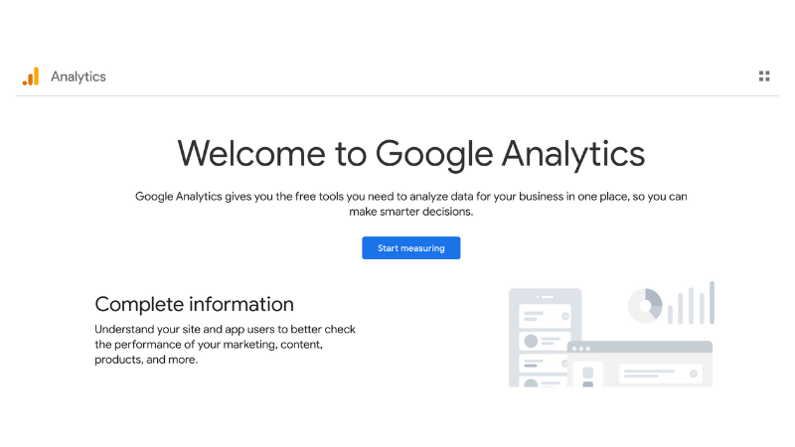Click the pie chart illustration graphic

645,306
